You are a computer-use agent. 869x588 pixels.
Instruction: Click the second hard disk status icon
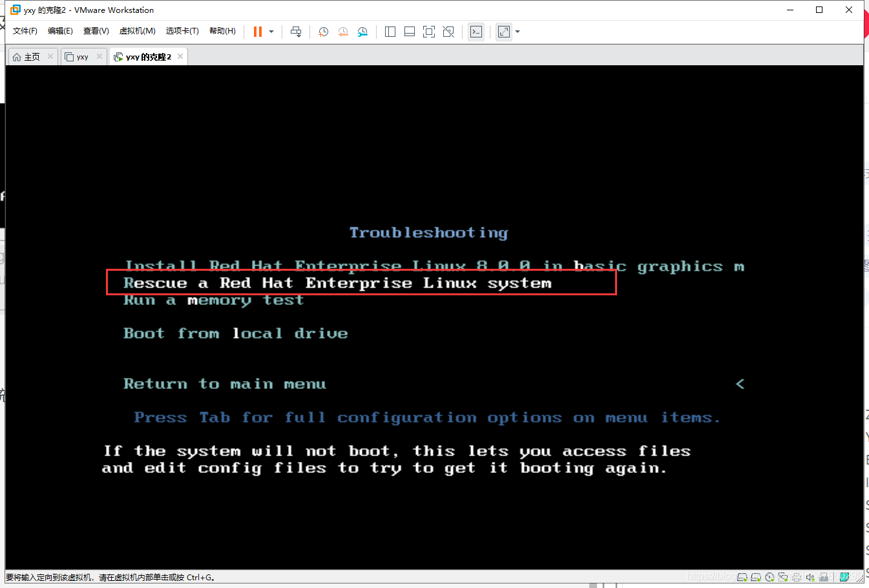(x=756, y=577)
